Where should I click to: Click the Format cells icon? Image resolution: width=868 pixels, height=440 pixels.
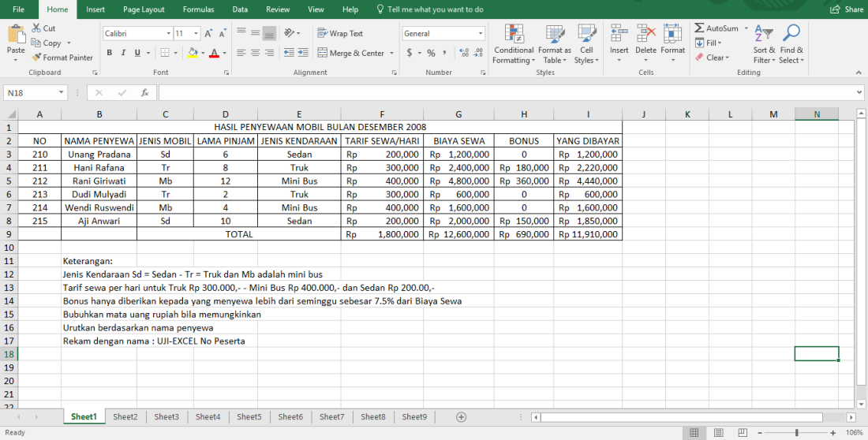click(x=672, y=34)
